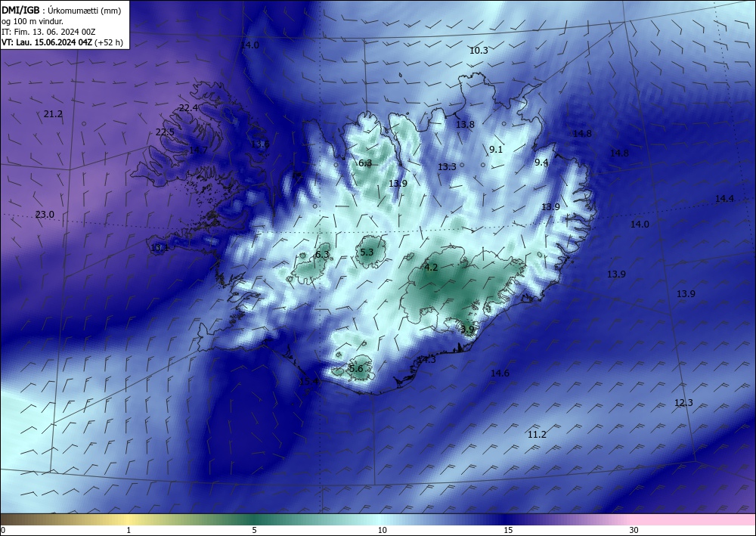Click the 22.5 value on the Westfjords
This screenshot has height=536, width=756.
point(165,132)
